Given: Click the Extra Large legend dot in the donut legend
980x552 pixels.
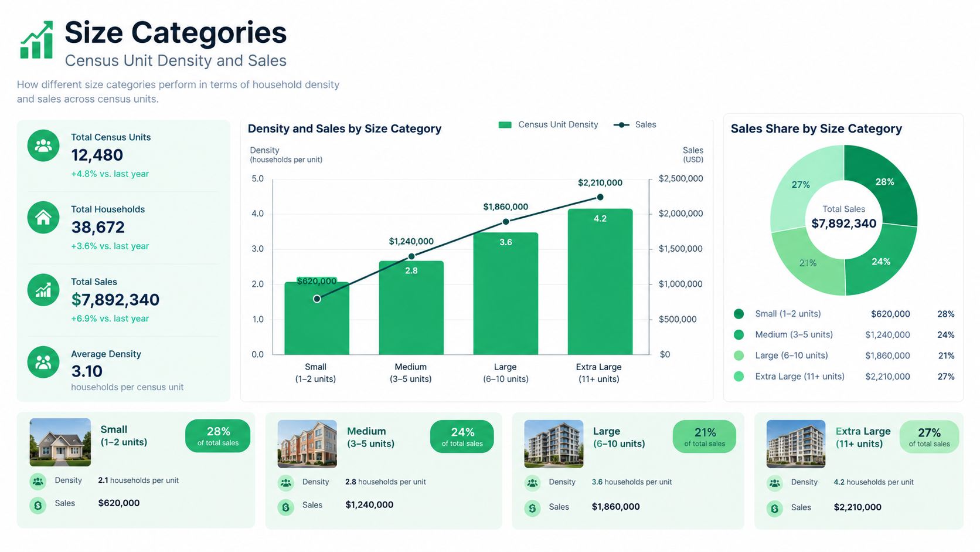Looking at the screenshot, I should (x=739, y=377).
